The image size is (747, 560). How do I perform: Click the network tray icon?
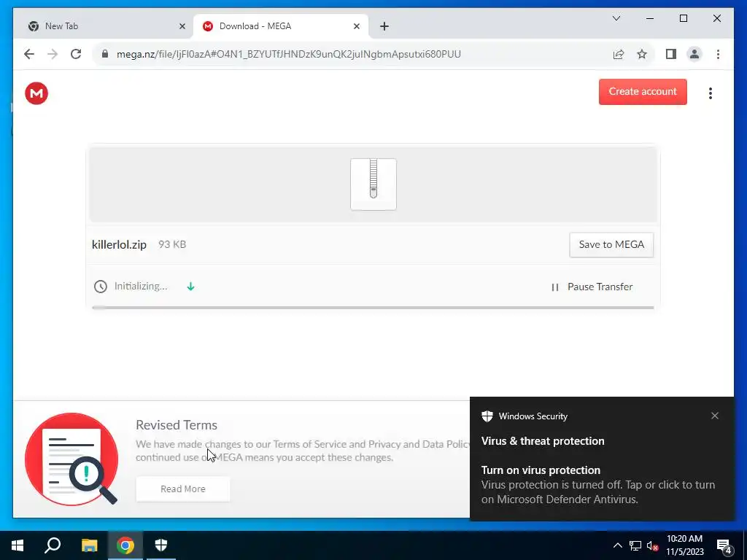coord(635,545)
